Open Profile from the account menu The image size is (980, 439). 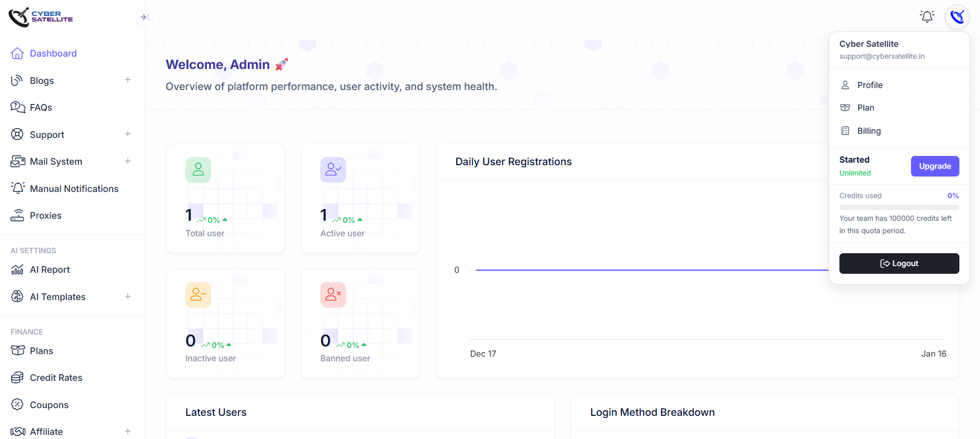click(x=869, y=85)
